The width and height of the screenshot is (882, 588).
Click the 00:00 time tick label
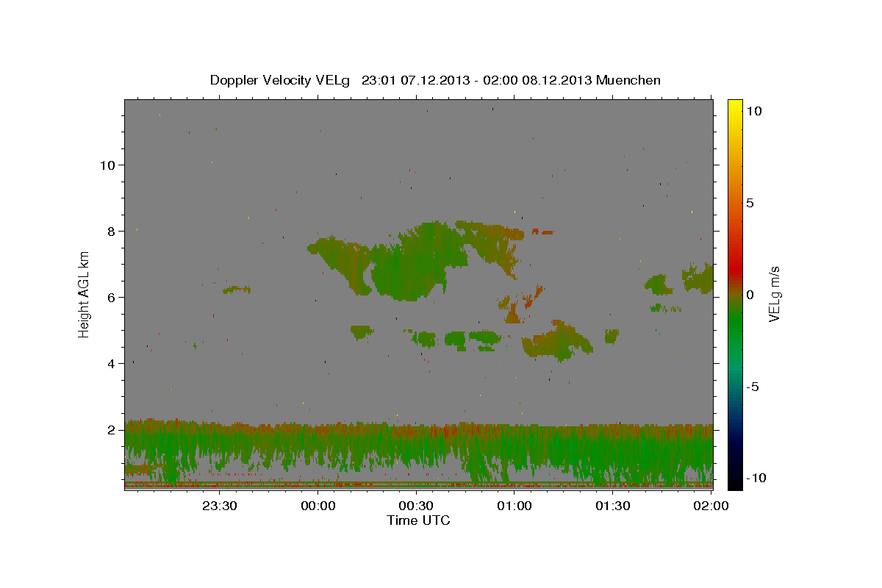pos(318,506)
